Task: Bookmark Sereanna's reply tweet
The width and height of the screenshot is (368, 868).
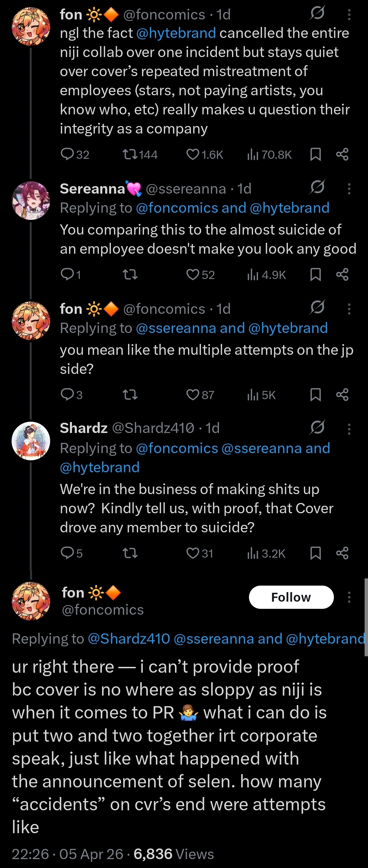Action: click(315, 275)
